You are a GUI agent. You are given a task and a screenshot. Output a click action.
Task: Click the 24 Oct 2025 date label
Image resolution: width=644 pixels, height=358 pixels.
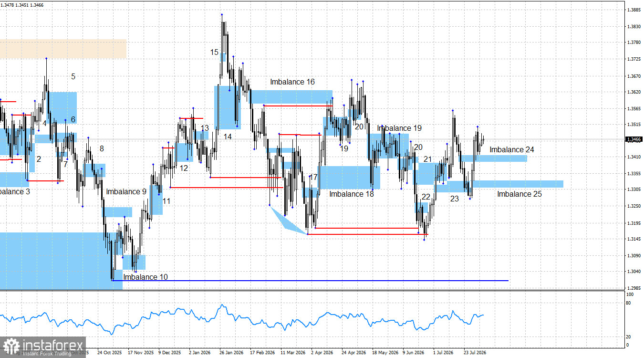coord(110,353)
